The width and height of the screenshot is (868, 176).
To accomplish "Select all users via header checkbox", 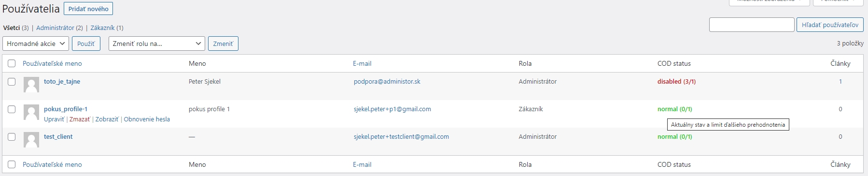I will pyautogui.click(x=12, y=63).
